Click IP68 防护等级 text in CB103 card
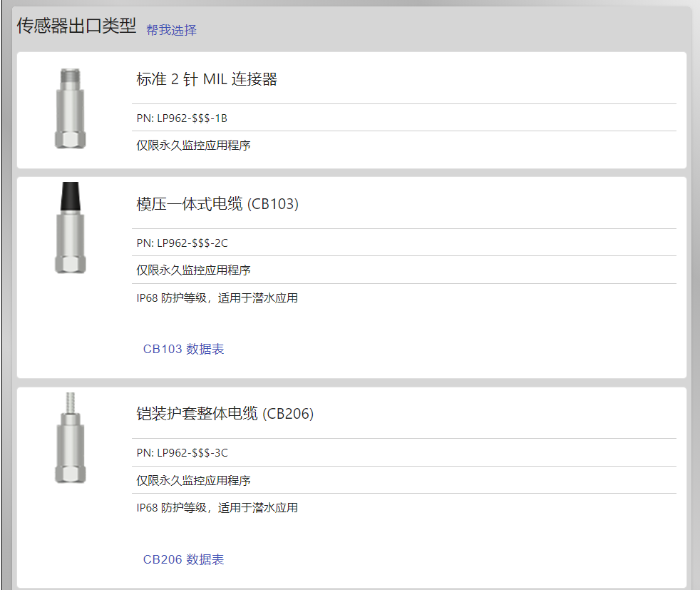The image size is (700, 590). [172, 298]
